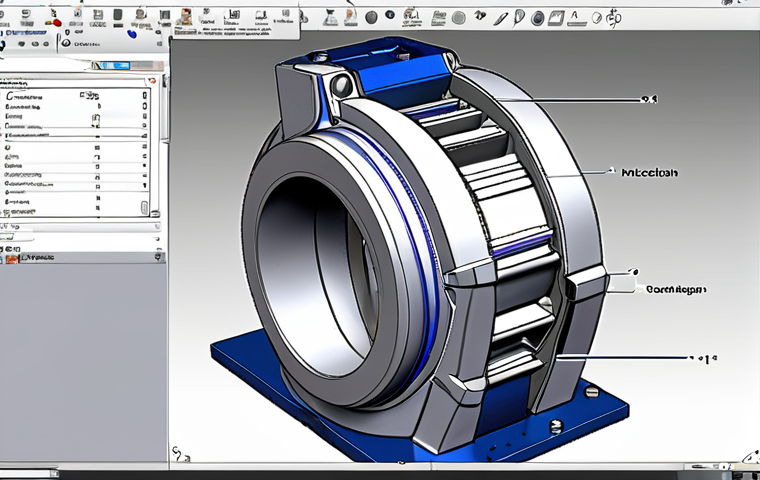The width and height of the screenshot is (760, 480).
Task: Choose the diagonal pen tool icon
Action: click(x=500, y=19)
